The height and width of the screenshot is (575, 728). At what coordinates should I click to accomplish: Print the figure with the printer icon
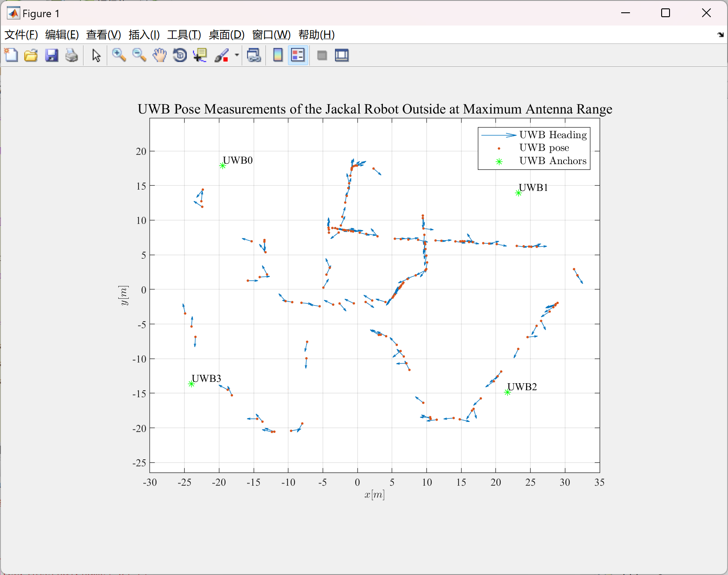tap(72, 55)
